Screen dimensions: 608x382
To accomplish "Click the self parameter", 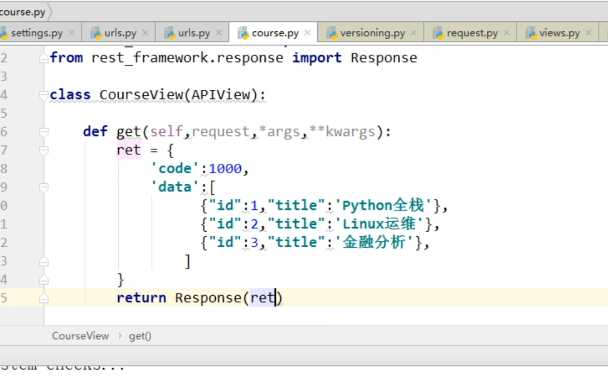I will [166, 131].
